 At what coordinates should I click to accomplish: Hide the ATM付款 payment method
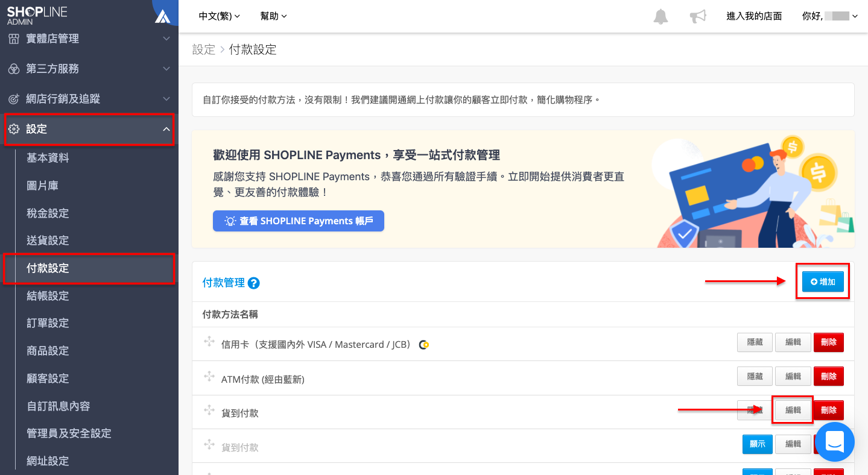[755, 376]
